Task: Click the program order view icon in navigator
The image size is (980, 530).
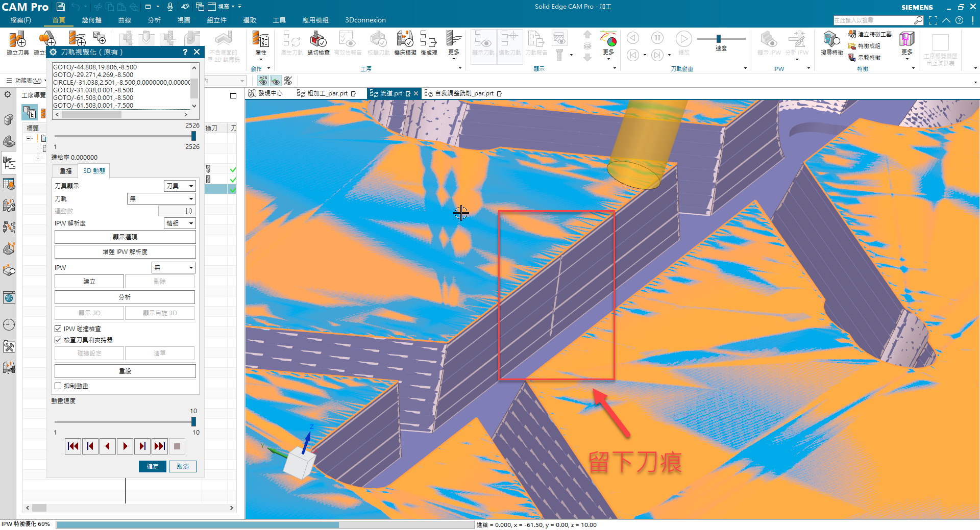Action: coord(29,112)
